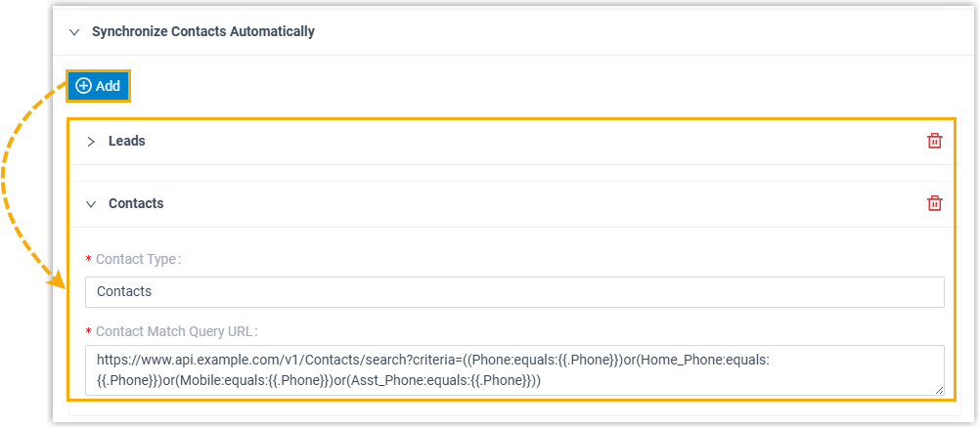Focus the Contact Match Query URL textarea
This screenshot has height=428, width=980.
click(513, 369)
